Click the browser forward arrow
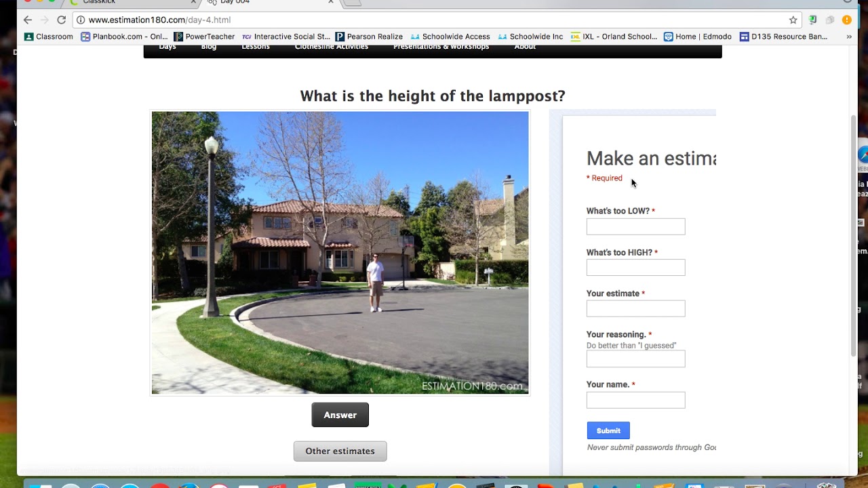The width and height of the screenshot is (868, 488). point(44,20)
